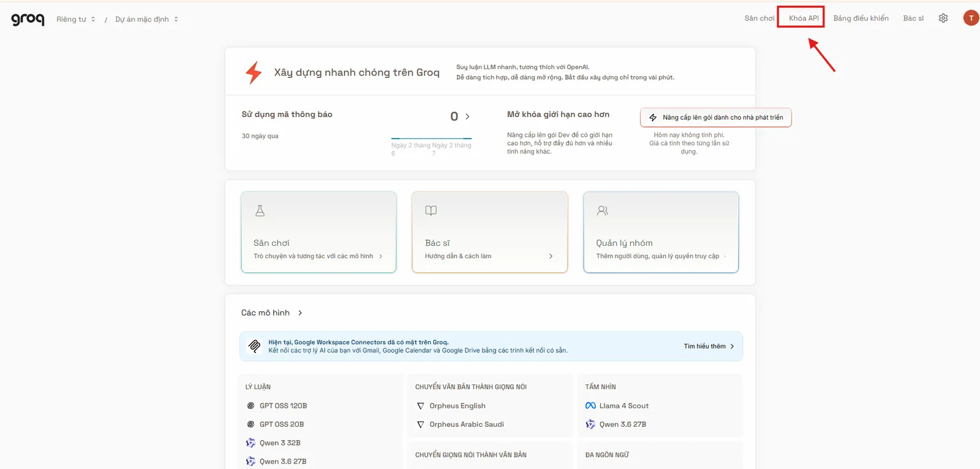This screenshot has height=469, width=980.
Task: Click Nâng cấp lên gói dành cho nhà phát triển
Action: pyautogui.click(x=716, y=118)
